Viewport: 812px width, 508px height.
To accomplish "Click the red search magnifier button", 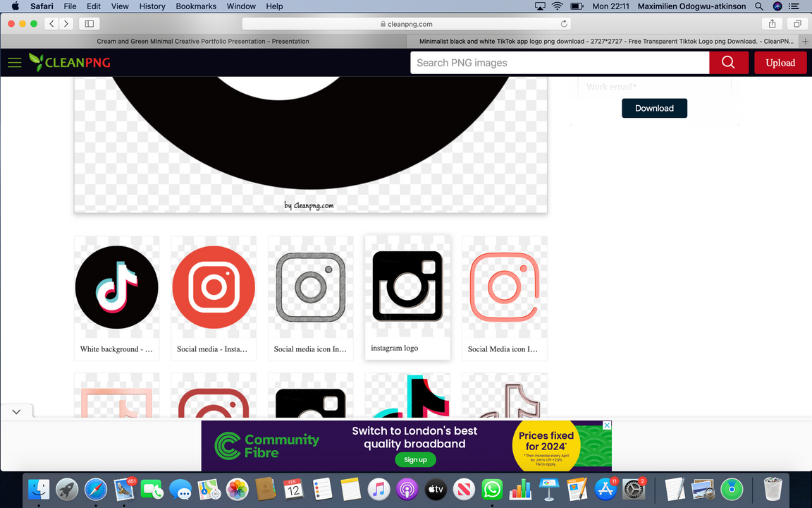I will pyautogui.click(x=728, y=63).
